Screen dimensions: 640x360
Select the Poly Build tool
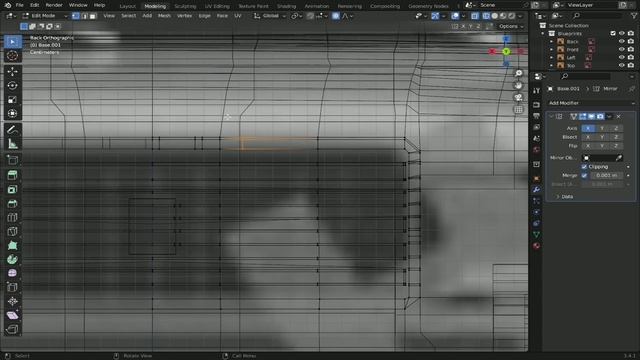13,245
